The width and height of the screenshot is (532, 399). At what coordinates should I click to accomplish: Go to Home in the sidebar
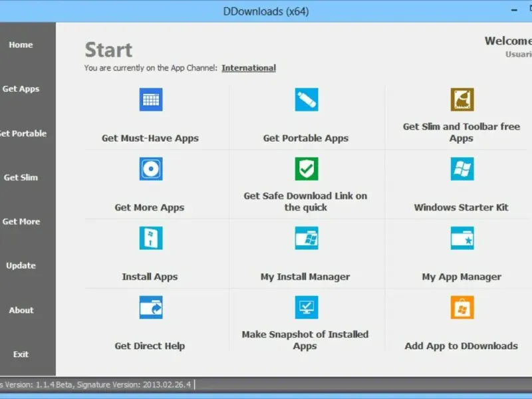click(x=21, y=45)
